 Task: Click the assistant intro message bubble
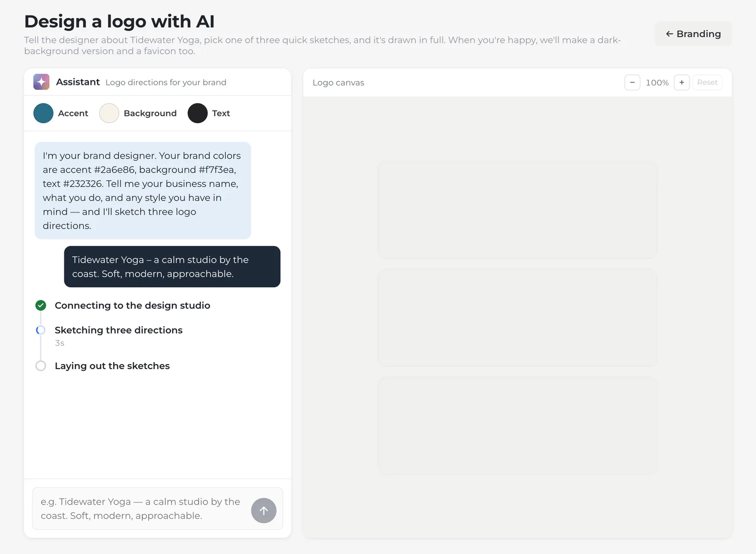pos(143,190)
